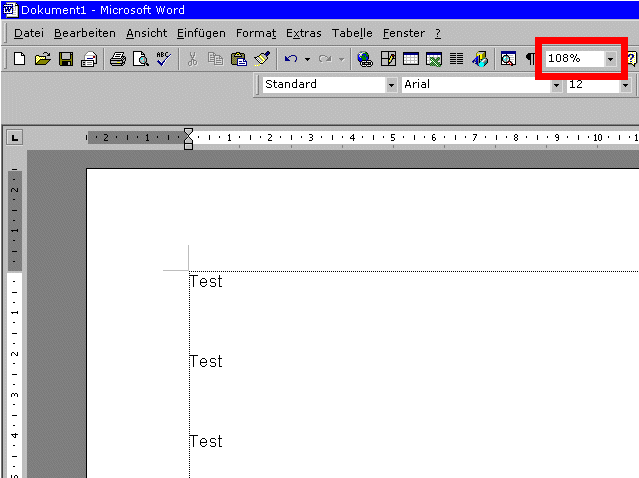This screenshot has width=639, height=478.
Task: Open the Einfügen menu
Action: pos(201,33)
